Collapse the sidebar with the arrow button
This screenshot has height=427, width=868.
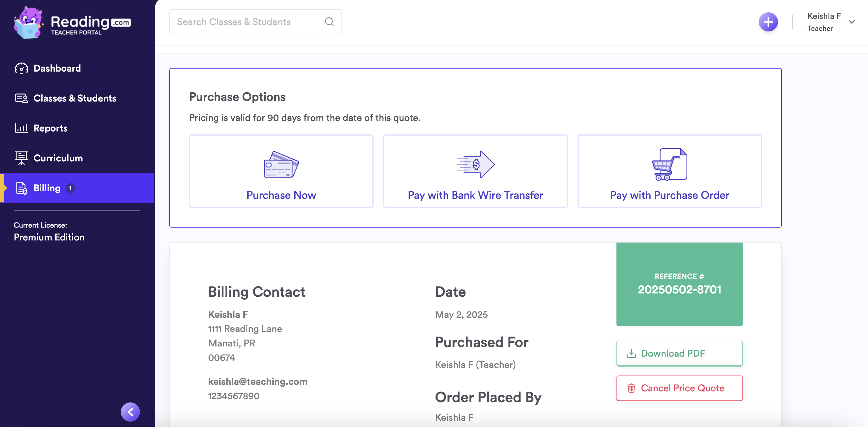(130, 411)
